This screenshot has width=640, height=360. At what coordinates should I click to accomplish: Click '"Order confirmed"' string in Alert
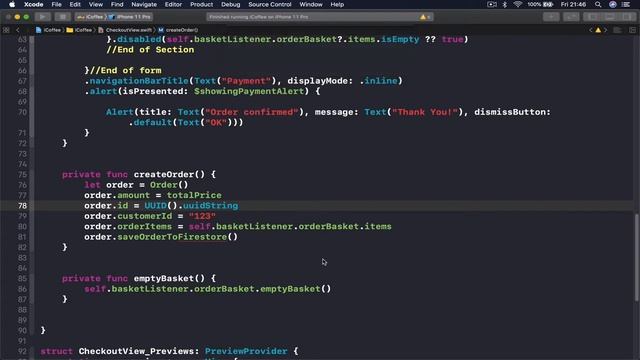[252, 112]
